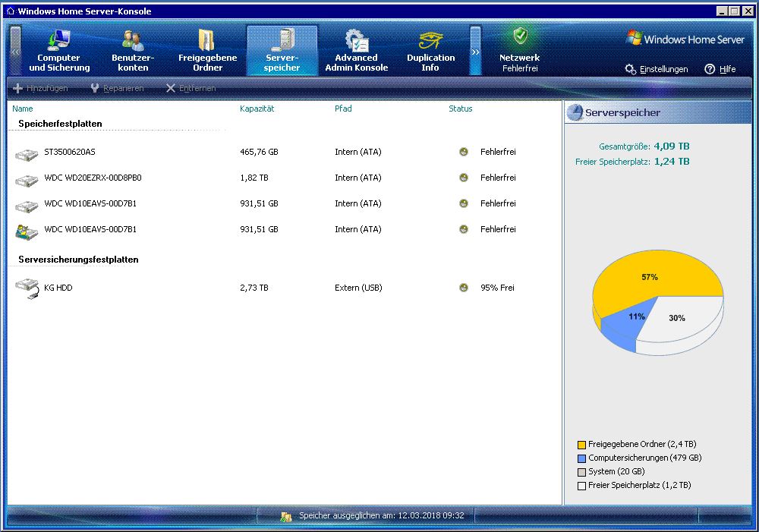Viewport: 759px width, 532px height.
Task: Open Hilfe help link
Action: [720, 69]
